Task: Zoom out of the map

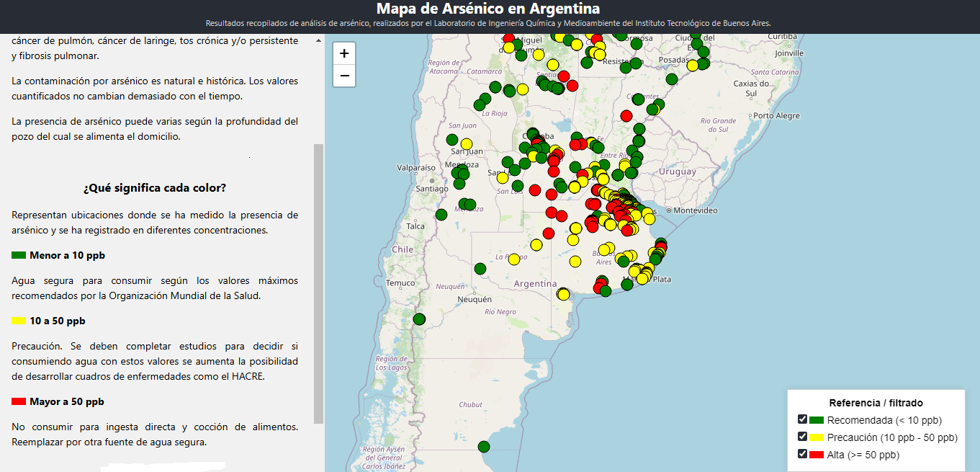Action: coord(344,76)
